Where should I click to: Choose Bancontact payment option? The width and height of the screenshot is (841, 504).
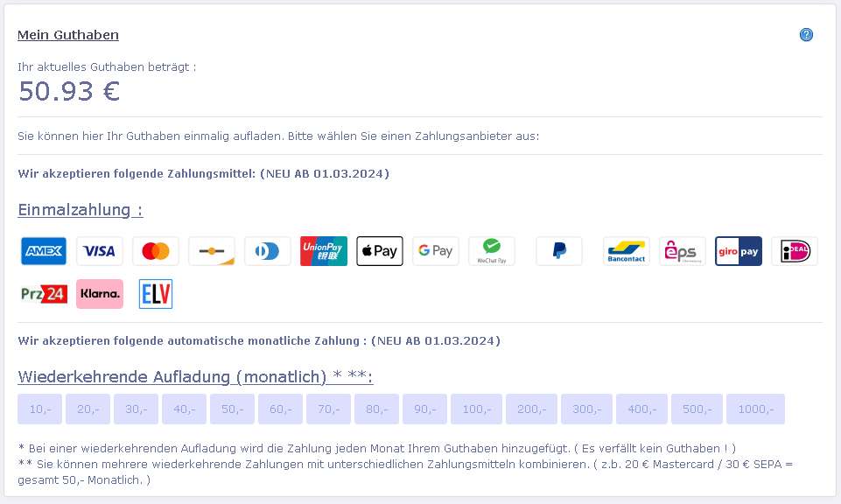pyautogui.click(x=627, y=251)
